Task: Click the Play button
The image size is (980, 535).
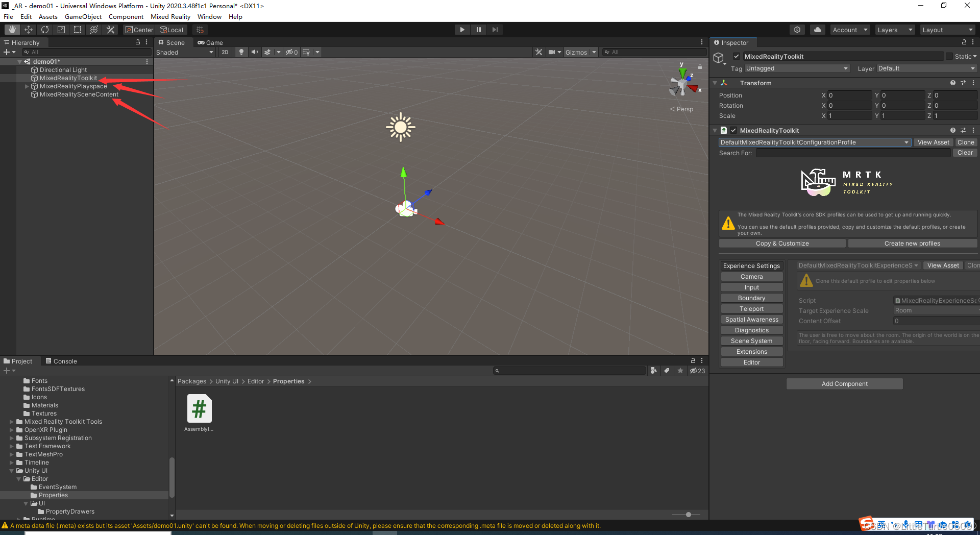Action: coord(462,30)
